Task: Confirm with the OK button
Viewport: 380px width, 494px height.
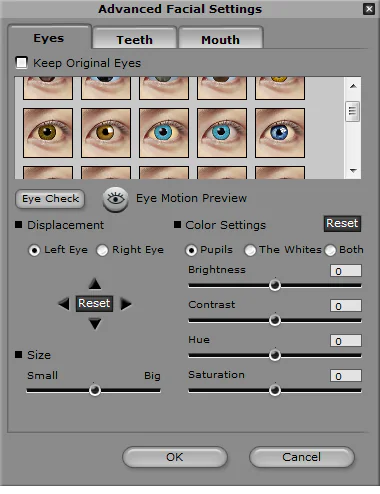Action: click(x=175, y=457)
